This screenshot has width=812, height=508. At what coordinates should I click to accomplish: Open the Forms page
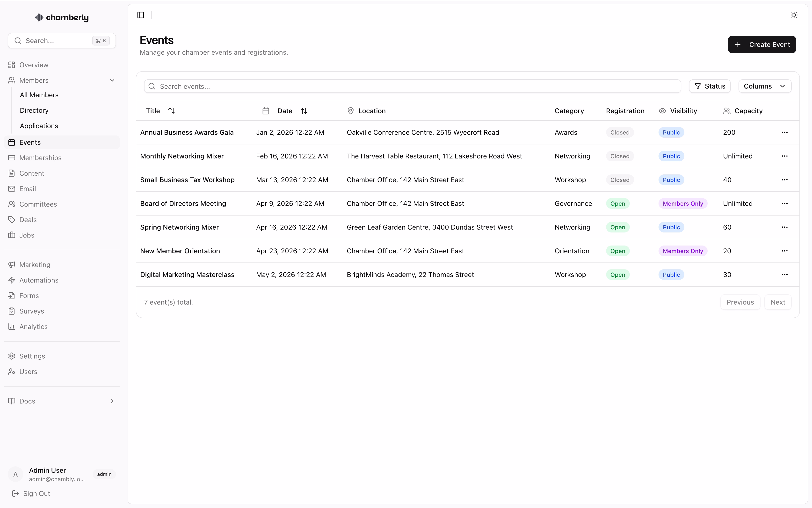pyautogui.click(x=62, y=296)
